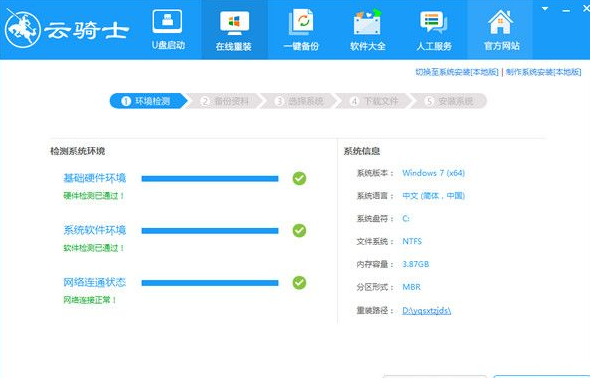
Task: Click the system drive value C:
Action: 406,219
